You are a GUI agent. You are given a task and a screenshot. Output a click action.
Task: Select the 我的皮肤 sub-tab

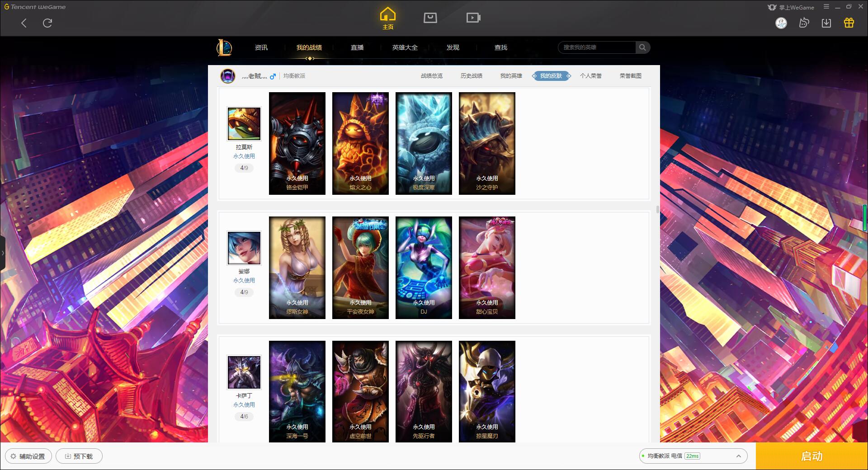tap(551, 76)
